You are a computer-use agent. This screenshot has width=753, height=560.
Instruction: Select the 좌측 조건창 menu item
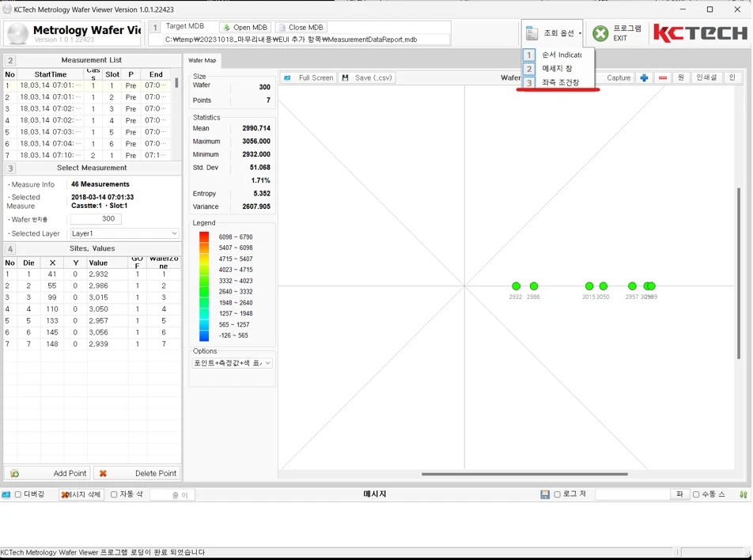(558, 82)
